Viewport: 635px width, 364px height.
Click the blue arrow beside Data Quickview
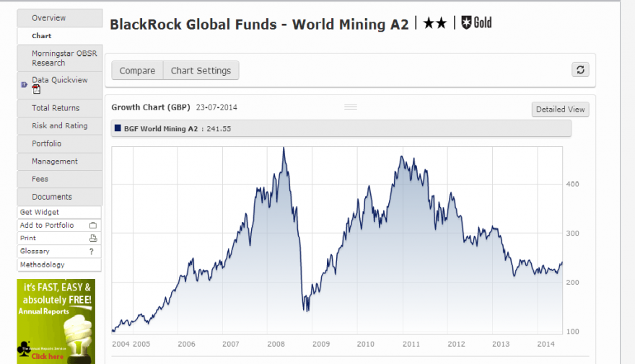coord(24,84)
